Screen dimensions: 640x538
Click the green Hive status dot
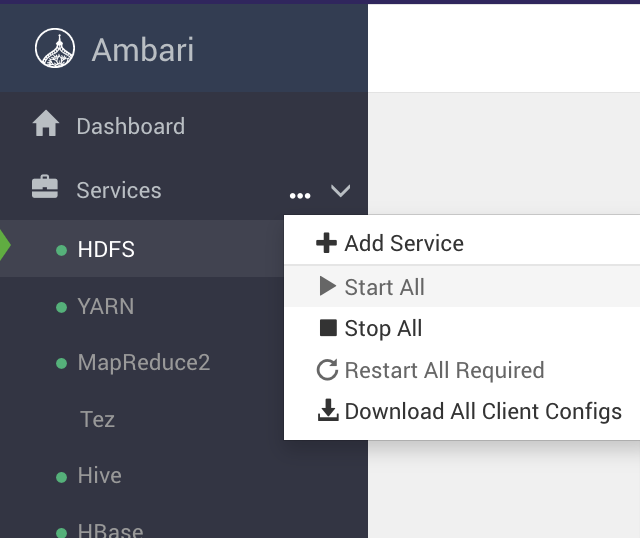point(61,477)
